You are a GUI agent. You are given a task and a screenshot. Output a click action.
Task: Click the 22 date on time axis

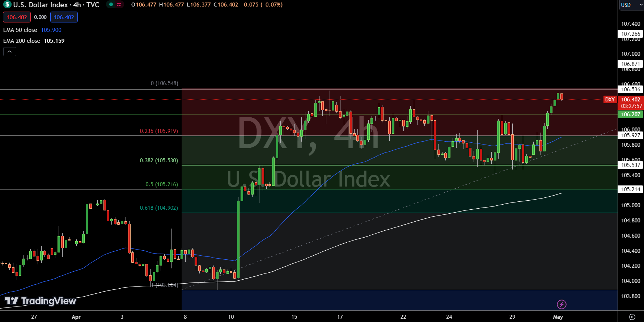(403, 317)
